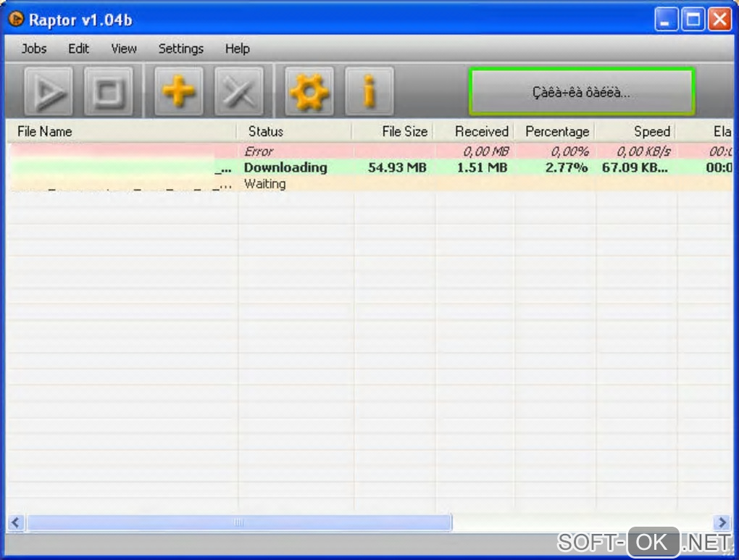The height and width of the screenshot is (560, 739).
Task: Click the green-bordered button at top right
Action: [582, 92]
